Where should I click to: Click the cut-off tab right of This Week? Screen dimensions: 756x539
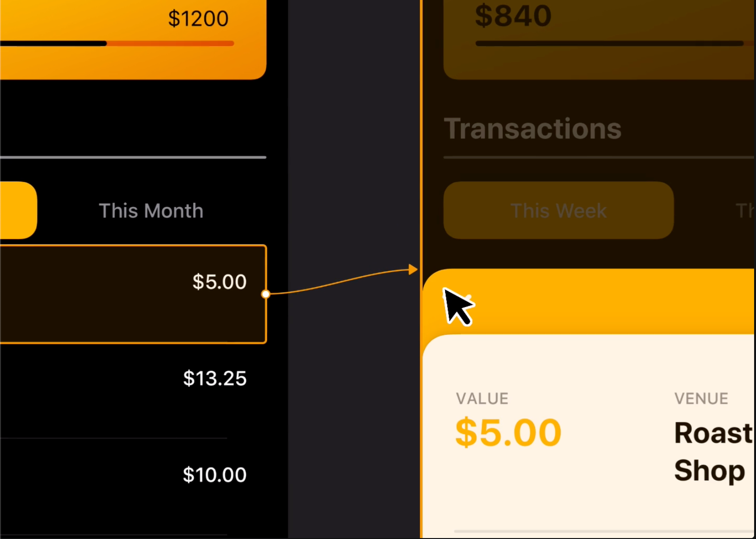click(745, 210)
